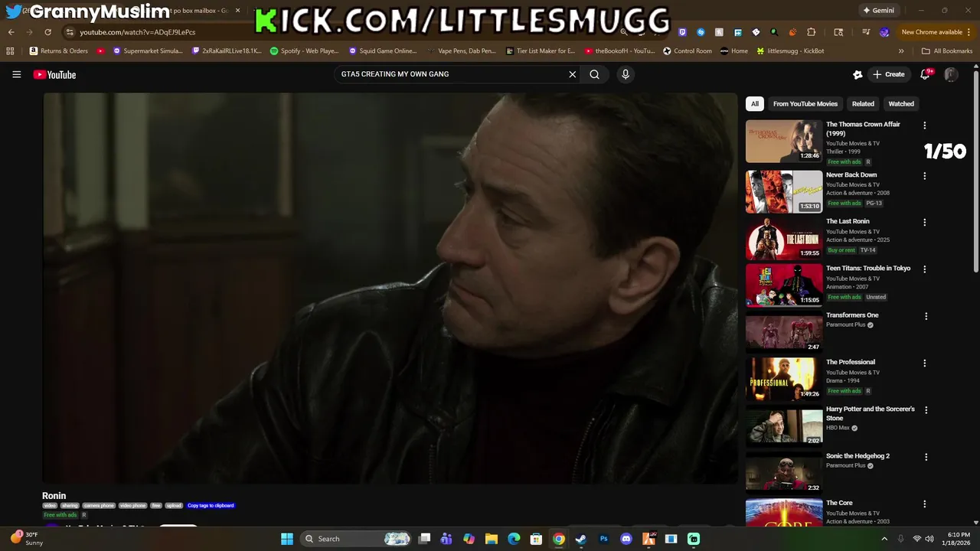Open The Thomas Crown Affair thumbnail

click(x=784, y=141)
